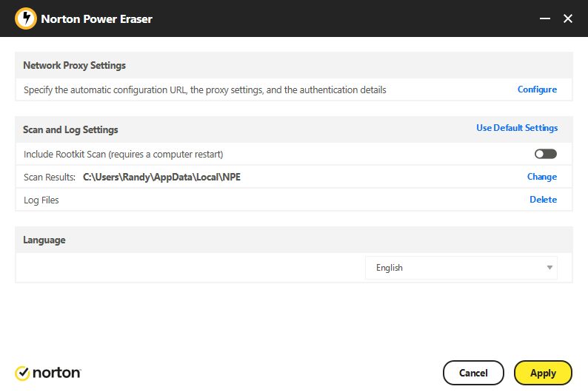Open the English language dropdown
The image size is (588, 392).
pos(461,268)
